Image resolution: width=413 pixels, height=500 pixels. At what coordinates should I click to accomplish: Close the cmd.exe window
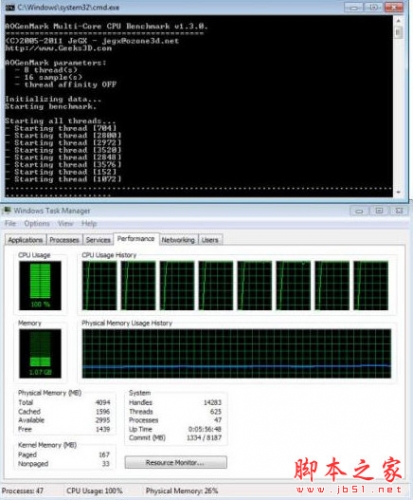(x=394, y=7)
